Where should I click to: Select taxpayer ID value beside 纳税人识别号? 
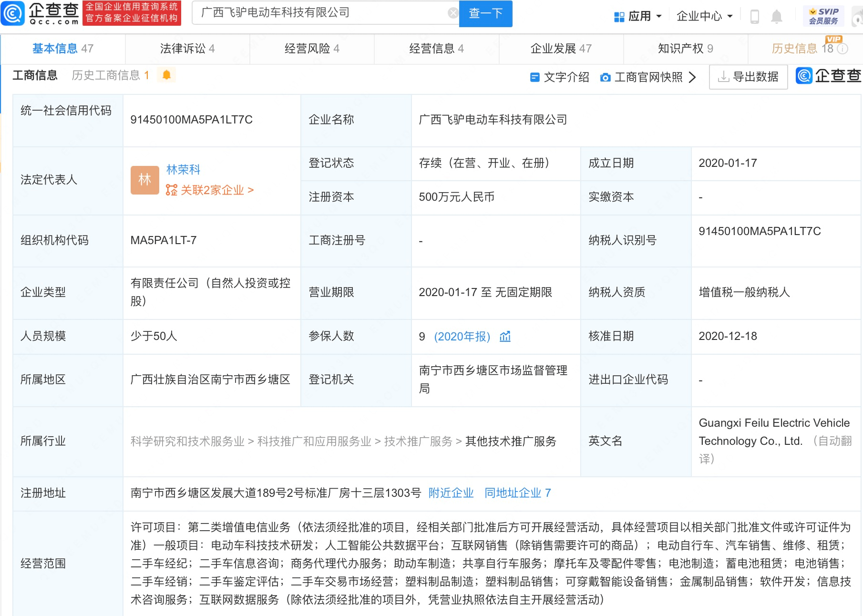coord(760,231)
